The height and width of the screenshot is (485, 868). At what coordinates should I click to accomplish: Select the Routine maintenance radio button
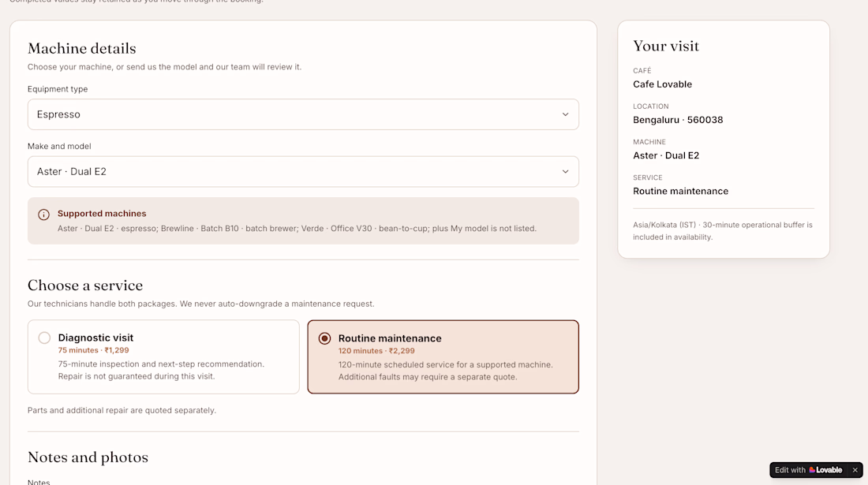pos(325,338)
